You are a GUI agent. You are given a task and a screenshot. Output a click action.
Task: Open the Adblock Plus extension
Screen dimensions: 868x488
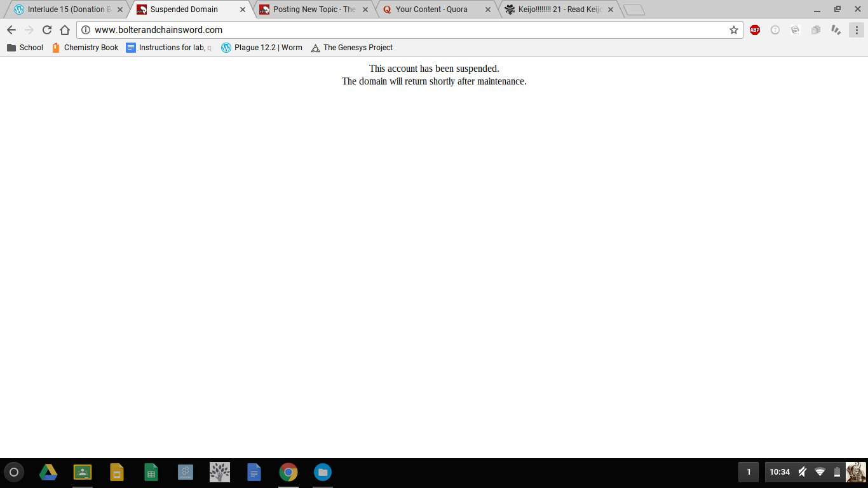coord(754,30)
